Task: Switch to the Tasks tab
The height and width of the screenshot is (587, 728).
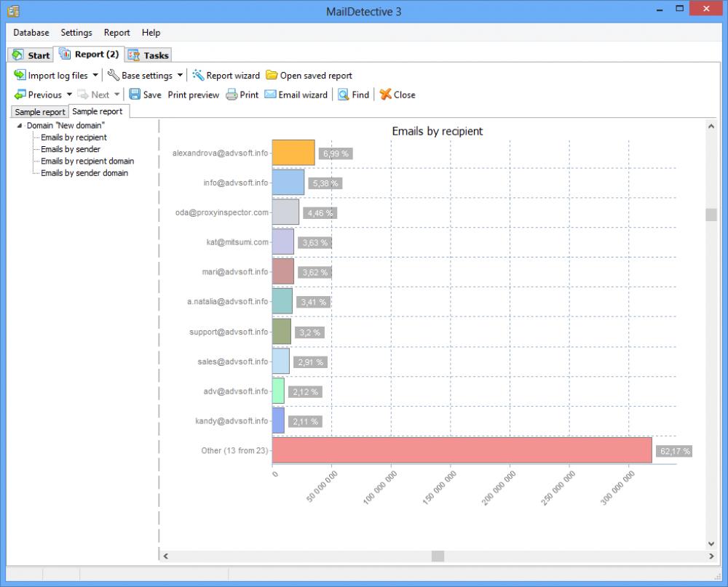Action: (149, 55)
